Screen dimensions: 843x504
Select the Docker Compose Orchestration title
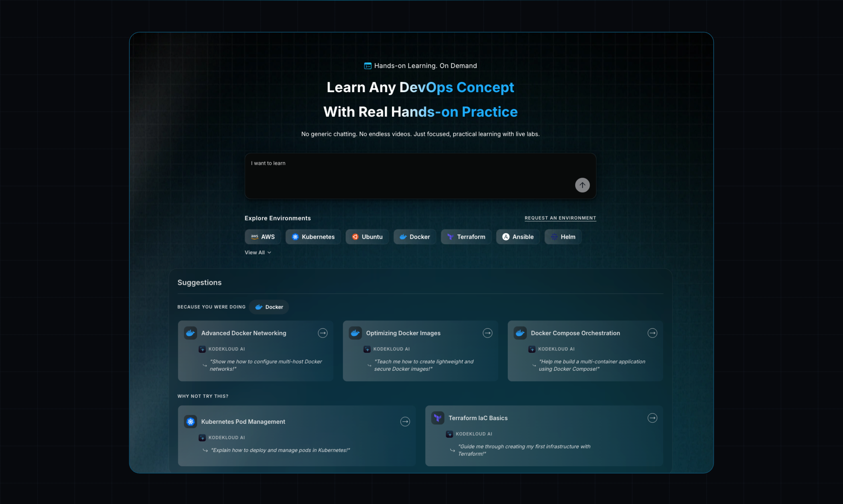(x=575, y=333)
